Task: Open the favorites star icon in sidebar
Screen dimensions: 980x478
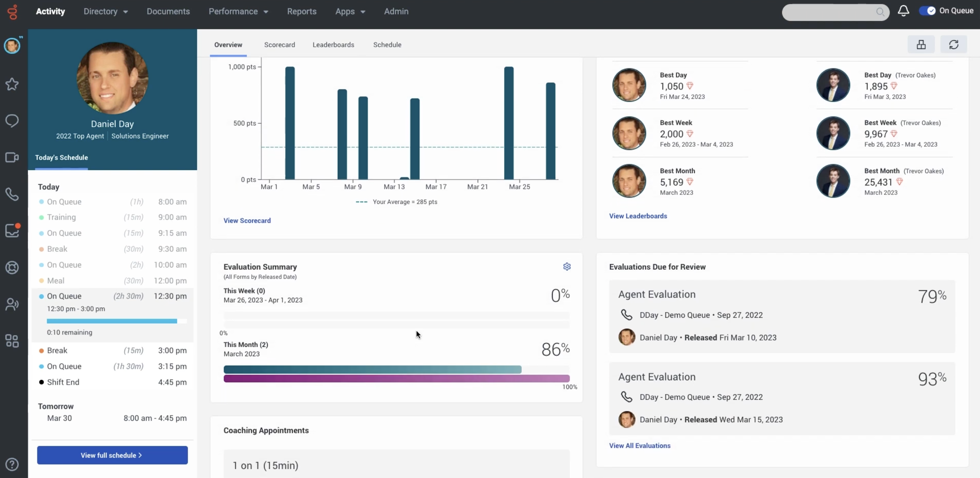Action: click(12, 84)
